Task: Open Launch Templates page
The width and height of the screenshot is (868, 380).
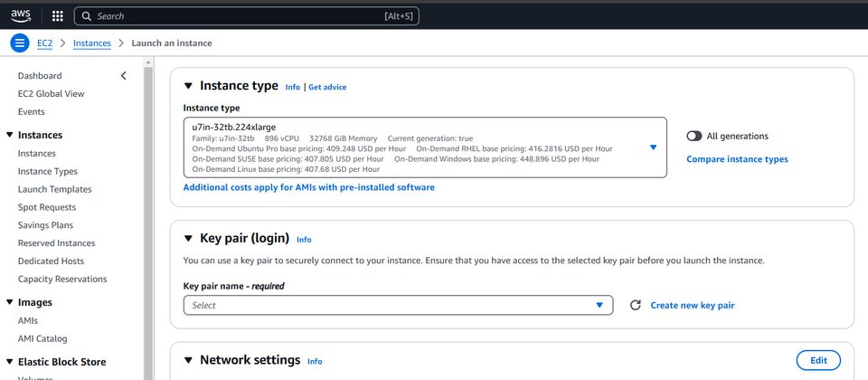Action: [x=55, y=189]
